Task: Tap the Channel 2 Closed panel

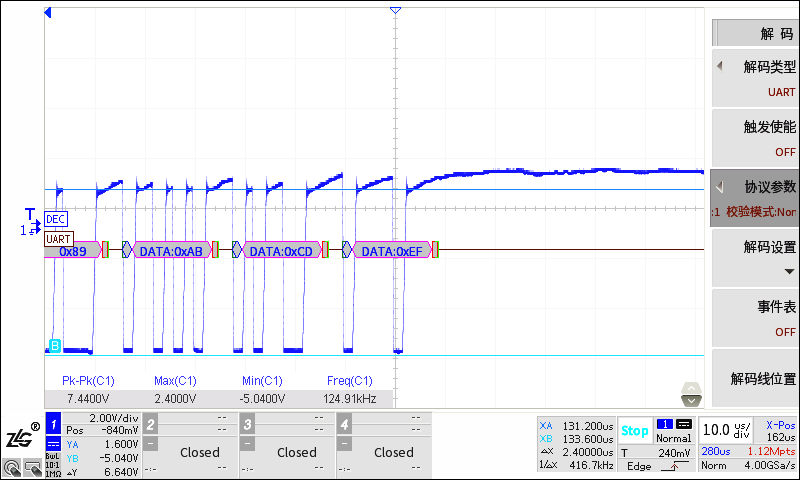Action: [x=190, y=445]
